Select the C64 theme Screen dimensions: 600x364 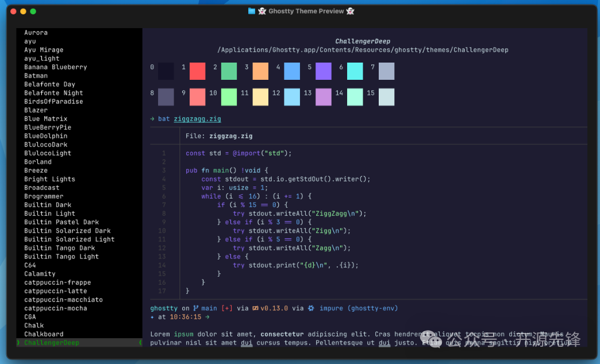(30, 265)
